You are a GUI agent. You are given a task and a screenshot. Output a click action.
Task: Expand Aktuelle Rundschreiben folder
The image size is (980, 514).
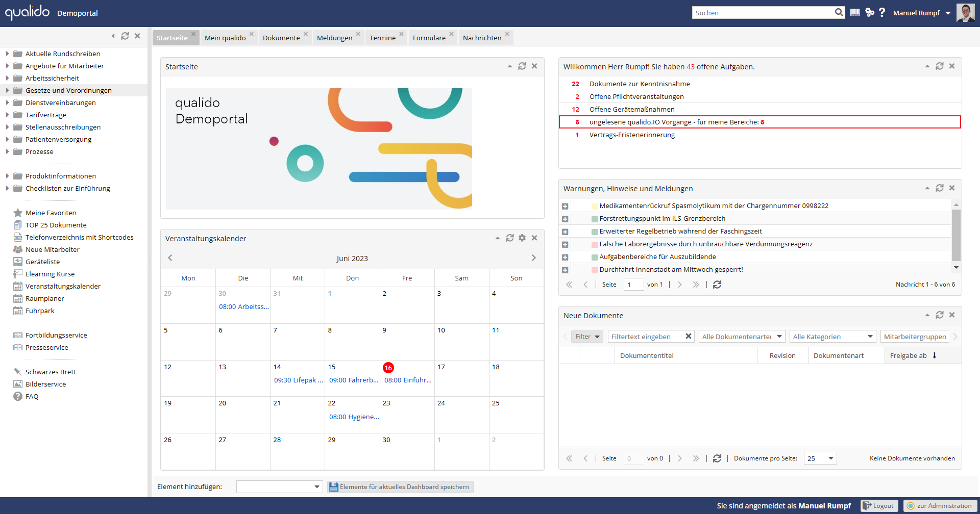(7, 53)
